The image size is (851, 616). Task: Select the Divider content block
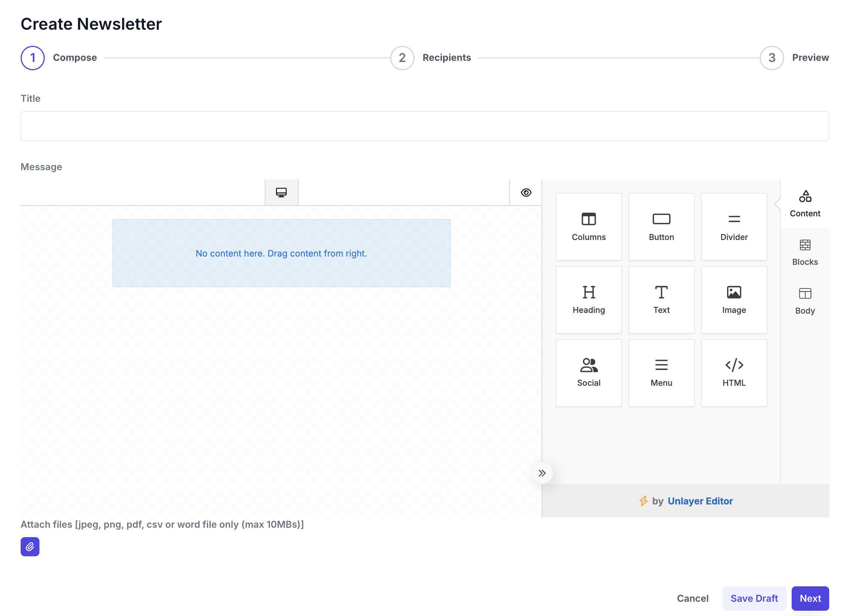coord(733,226)
